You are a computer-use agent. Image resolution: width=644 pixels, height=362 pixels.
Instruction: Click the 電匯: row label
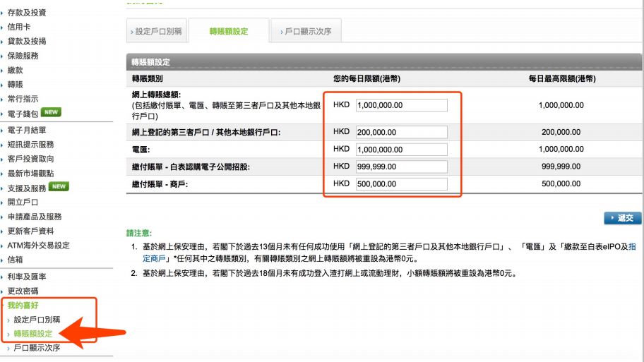click(141, 150)
